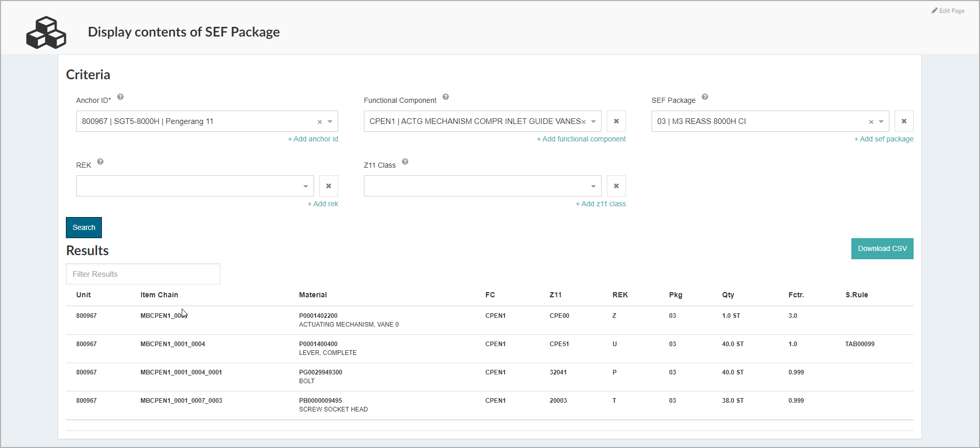Screen dimensions: 980x448
Task: Click material PB0000009495
Action: [x=321, y=401]
